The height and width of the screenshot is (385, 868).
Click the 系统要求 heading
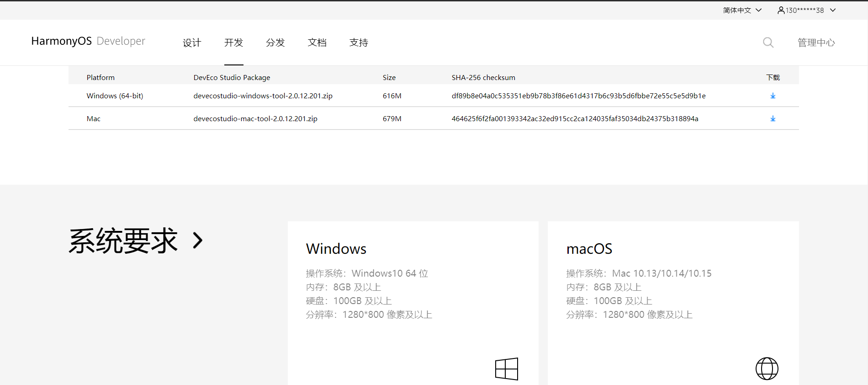point(123,241)
